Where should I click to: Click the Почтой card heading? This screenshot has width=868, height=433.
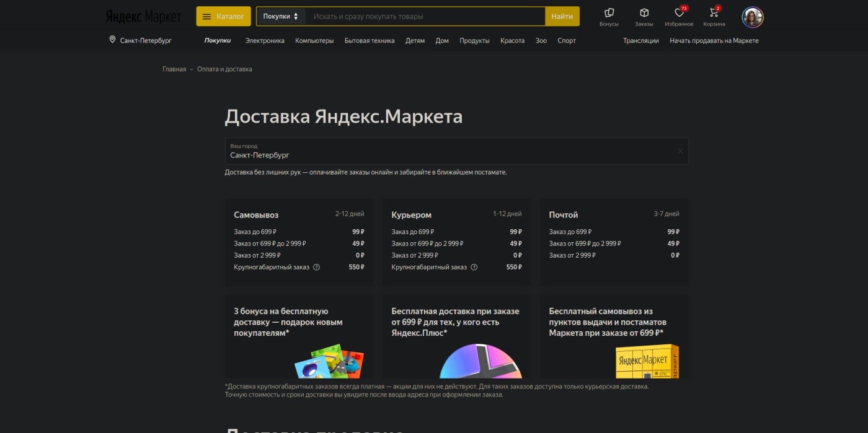[x=564, y=215]
